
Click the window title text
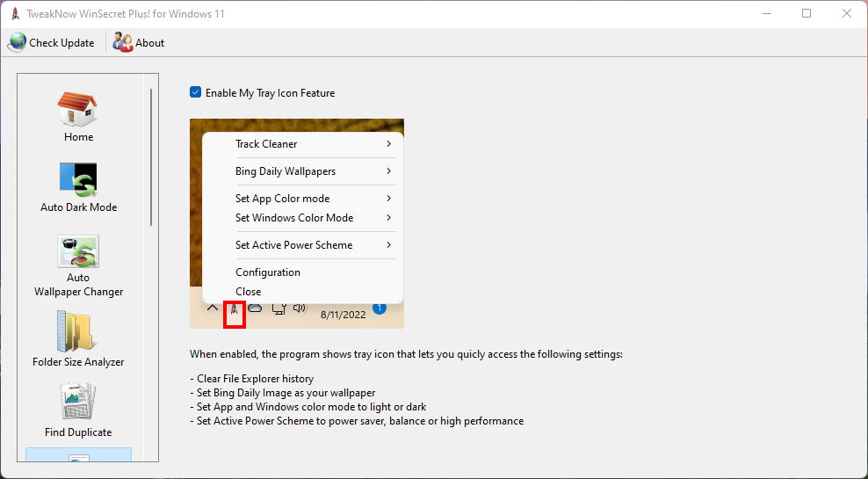click(x=126, y=14)
